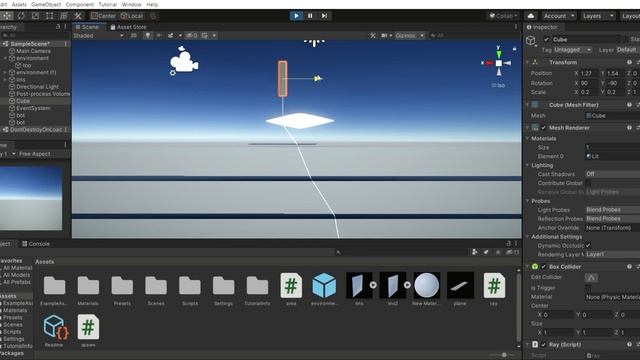Toggle scene gizmo rotation lock
Image resolution: width=640 pixels, height=360 pixels.
pos(514,49)
